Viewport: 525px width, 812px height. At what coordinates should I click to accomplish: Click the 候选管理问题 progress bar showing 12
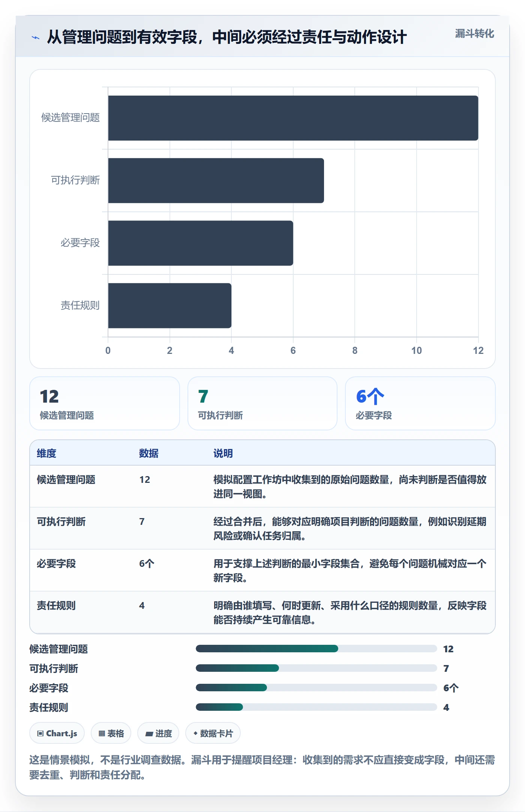316,649
